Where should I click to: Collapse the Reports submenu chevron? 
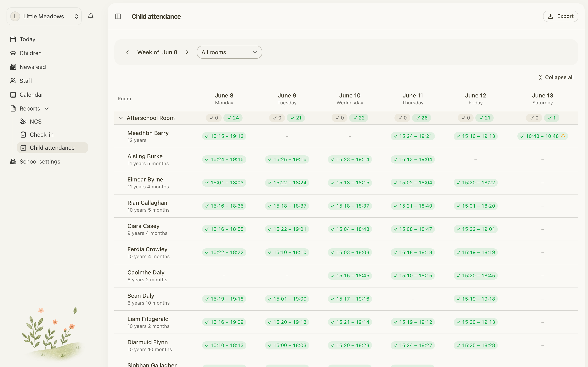click(x=47, y=108)
